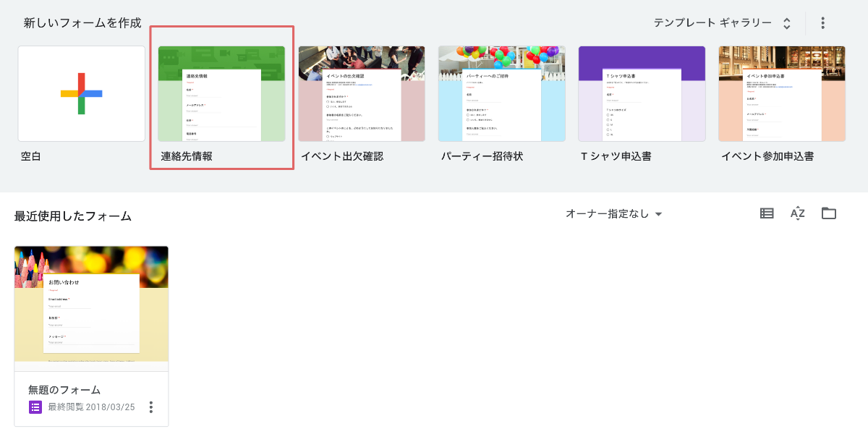The height and width of the screenshot is (442, 868).
Task: Expand the テンプレート ギャラリー button
Action: click(x=722, y=23)
